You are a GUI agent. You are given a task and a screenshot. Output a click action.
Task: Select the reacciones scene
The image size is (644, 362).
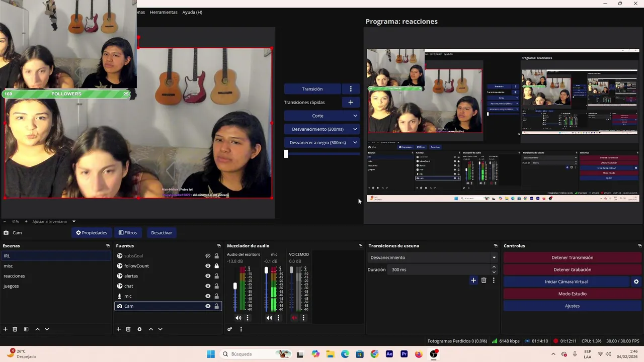click(x=56, y=276)
